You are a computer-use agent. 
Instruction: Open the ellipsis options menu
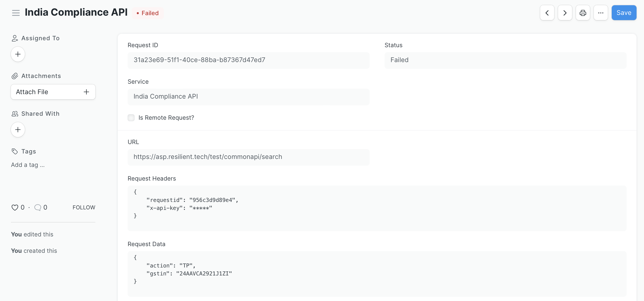click(601, 12)
